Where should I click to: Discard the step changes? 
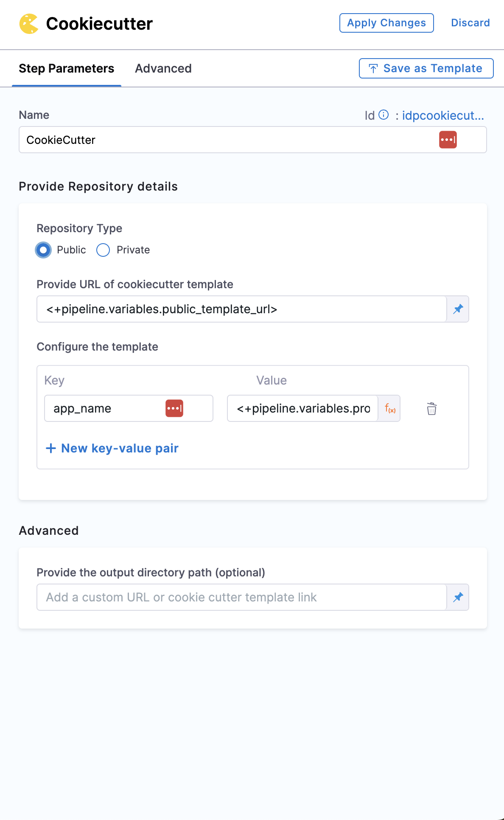[x=470, y=23]
